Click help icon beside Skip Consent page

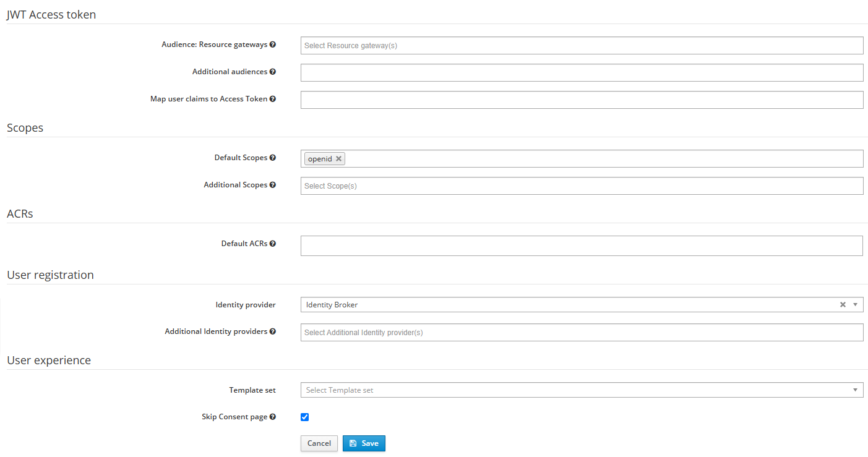point(273,417)
